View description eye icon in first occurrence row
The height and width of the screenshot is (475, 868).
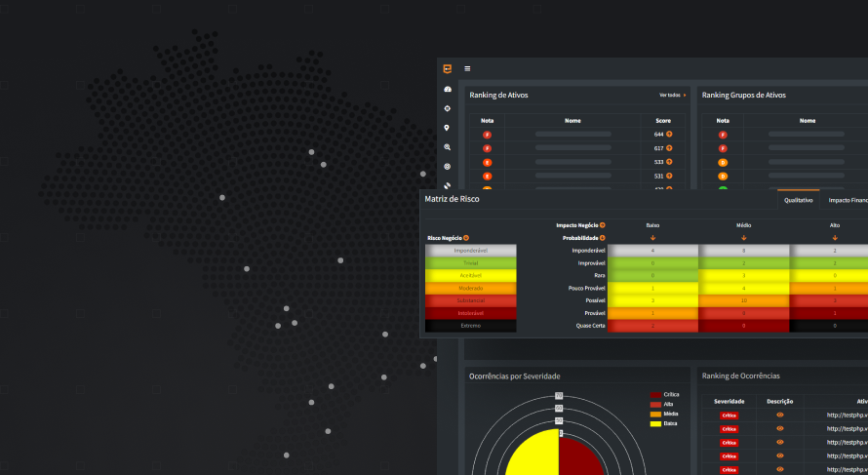(779, 415)
